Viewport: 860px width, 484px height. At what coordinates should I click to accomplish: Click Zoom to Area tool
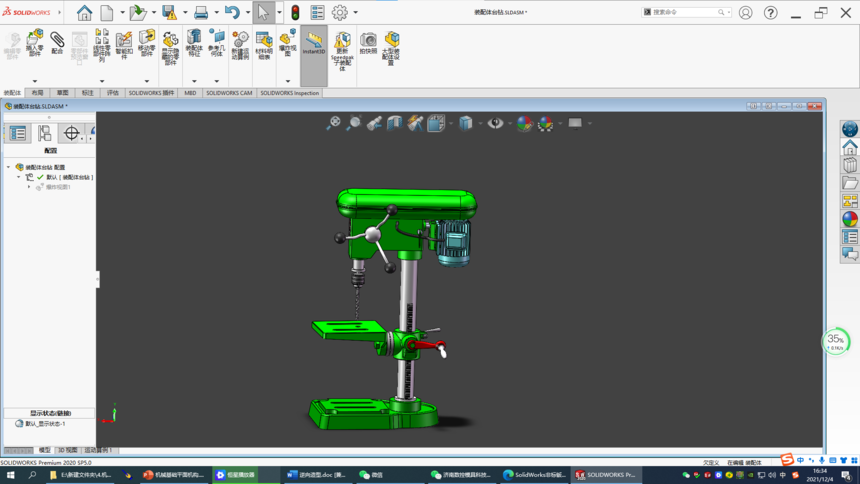(354, 123)
